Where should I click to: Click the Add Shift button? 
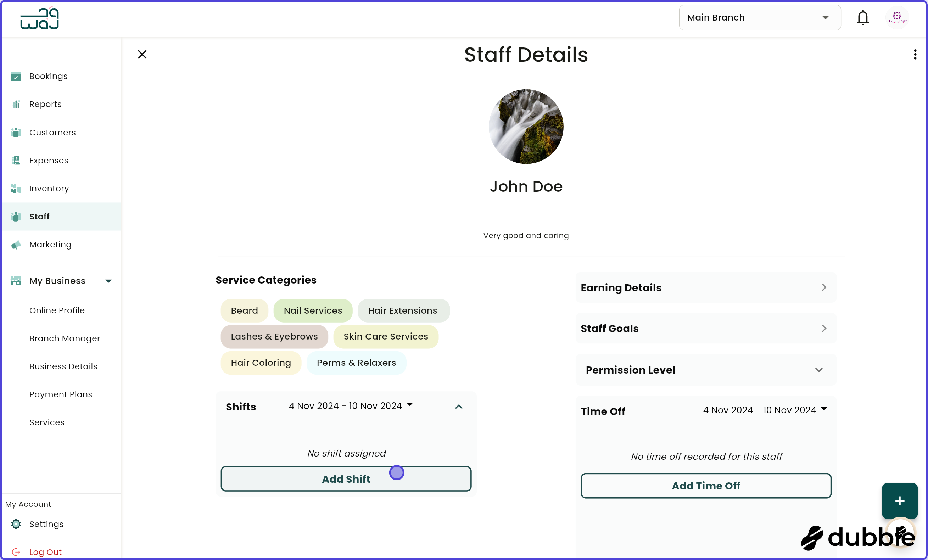[346, 478]
